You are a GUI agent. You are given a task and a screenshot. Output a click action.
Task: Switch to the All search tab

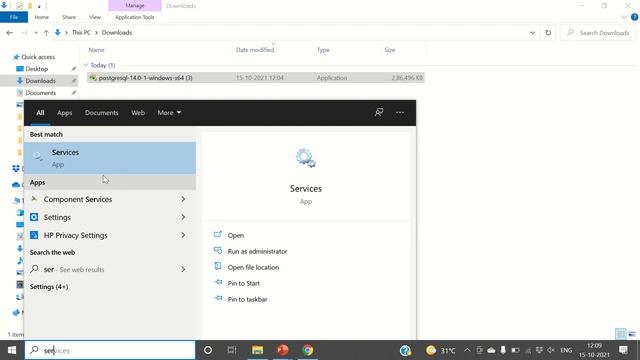click(40, 113)
